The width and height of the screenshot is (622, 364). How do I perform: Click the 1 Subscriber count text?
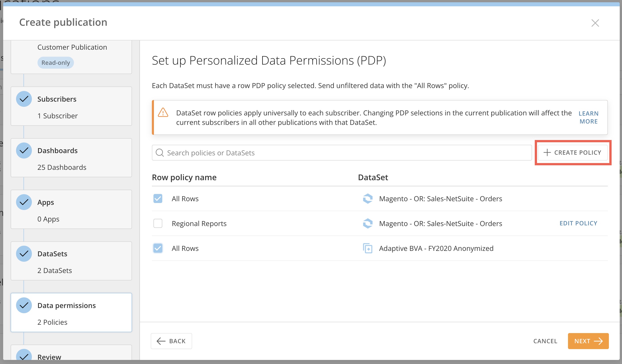click(57, 116)
